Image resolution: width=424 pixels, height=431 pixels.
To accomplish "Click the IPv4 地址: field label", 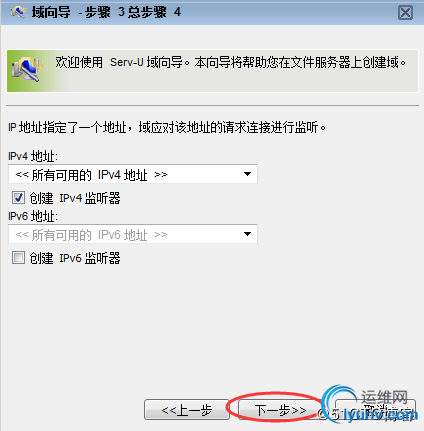I will tap(33, 156).
